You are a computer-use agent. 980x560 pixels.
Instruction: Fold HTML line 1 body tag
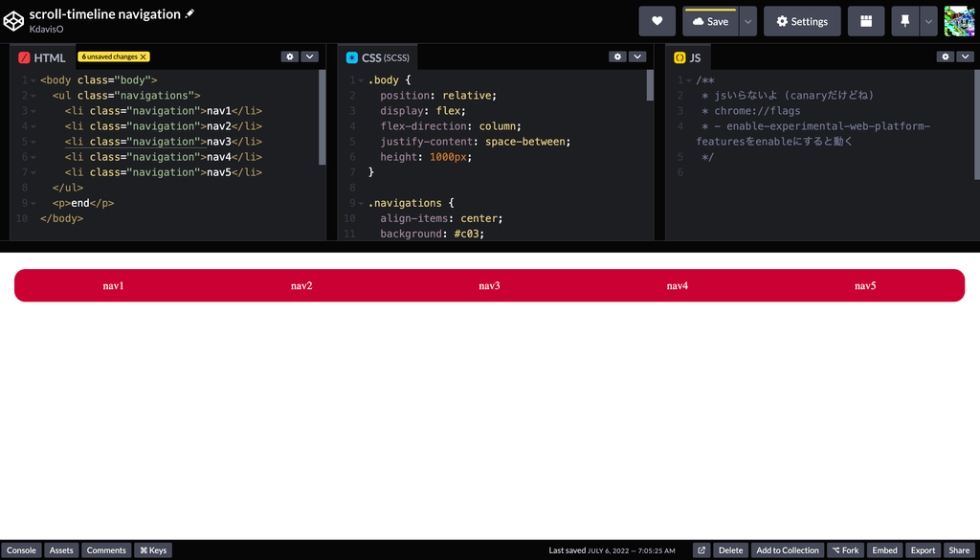[x=33, y=80]
